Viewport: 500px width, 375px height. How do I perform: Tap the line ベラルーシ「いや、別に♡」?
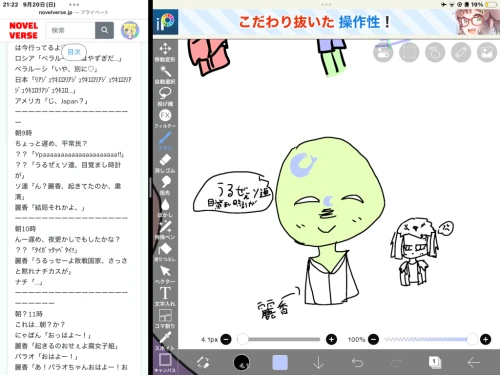pyautogui.click(x=56, y=69)
